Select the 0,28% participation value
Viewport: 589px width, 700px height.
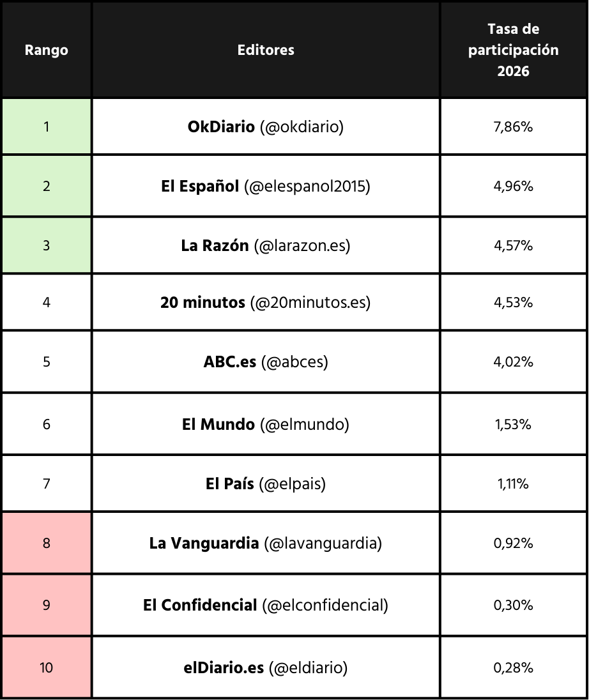513,667
